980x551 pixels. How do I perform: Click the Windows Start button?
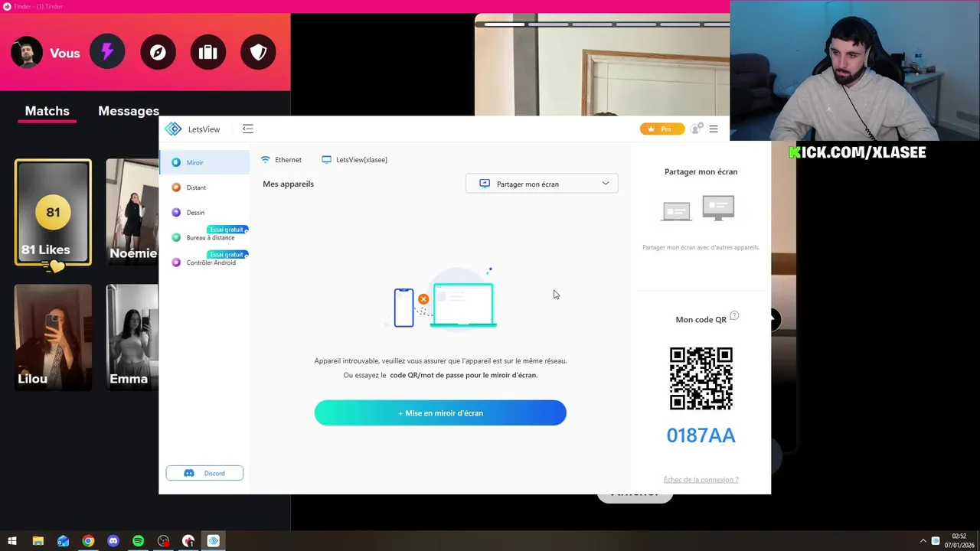click(12, 541)
